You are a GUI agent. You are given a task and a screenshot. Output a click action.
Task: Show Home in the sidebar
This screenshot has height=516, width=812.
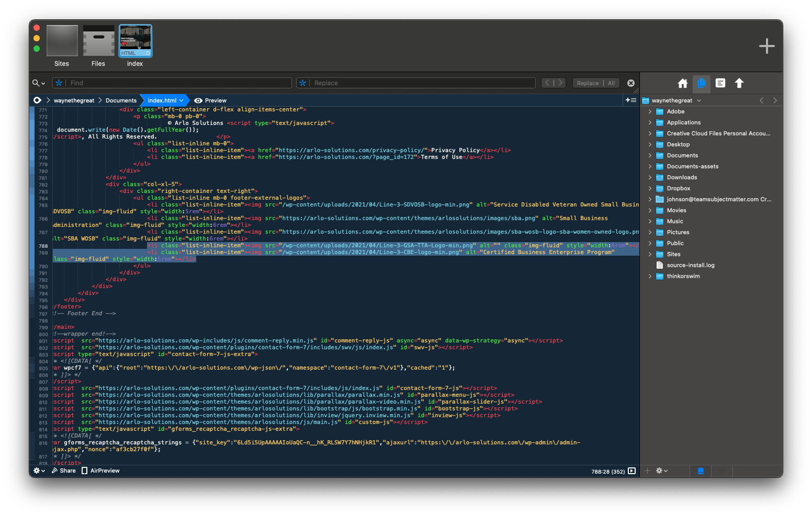pos(682,83)
